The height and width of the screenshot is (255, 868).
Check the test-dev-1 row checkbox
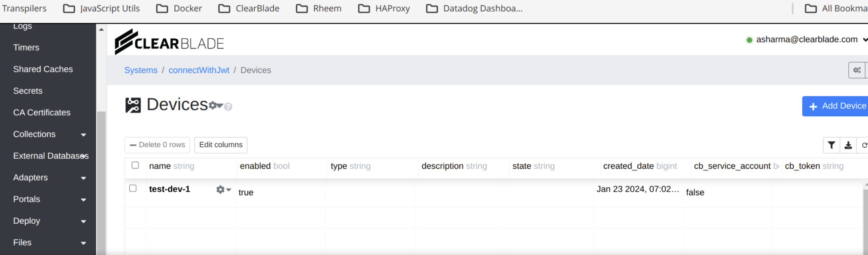tap(133, 188)
